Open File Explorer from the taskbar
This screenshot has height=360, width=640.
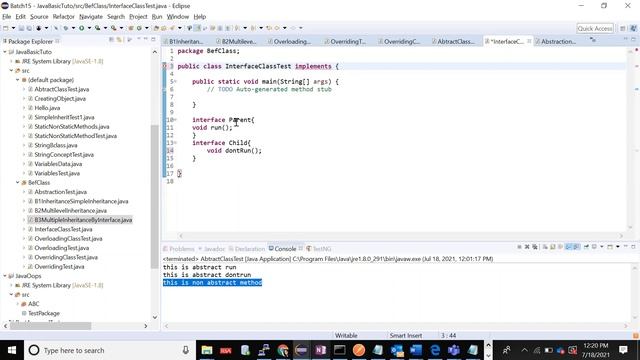207,350
